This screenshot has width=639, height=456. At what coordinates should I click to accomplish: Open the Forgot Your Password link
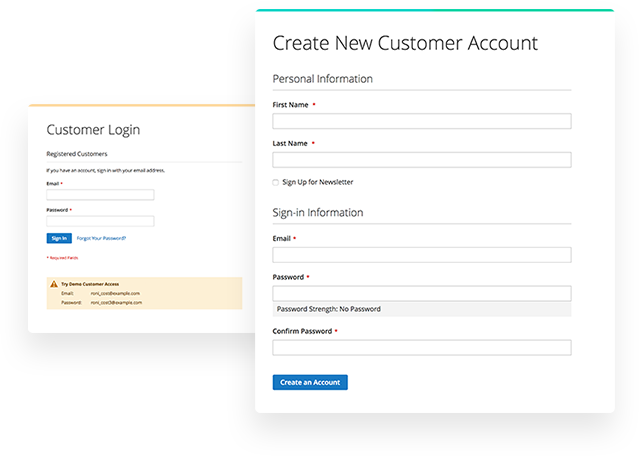coord(101,238)
